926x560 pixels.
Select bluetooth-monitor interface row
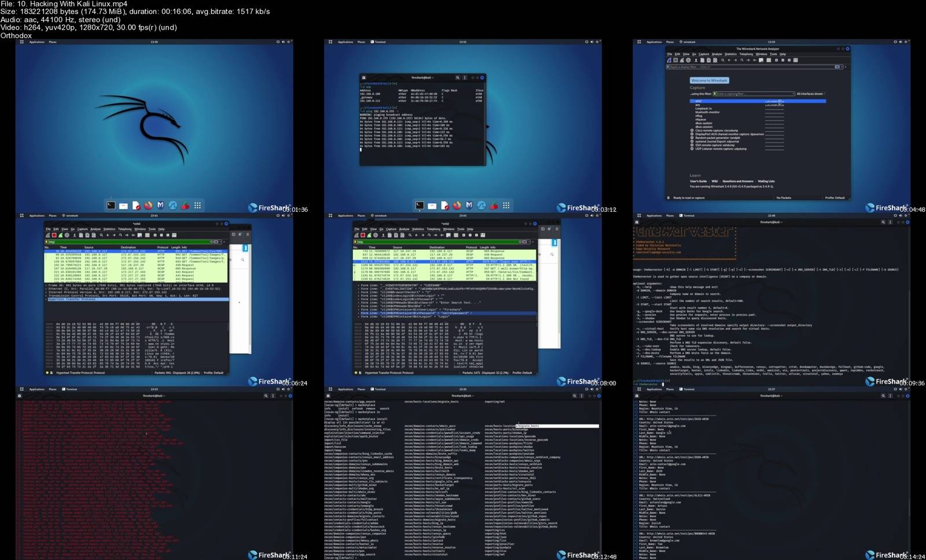707,112
